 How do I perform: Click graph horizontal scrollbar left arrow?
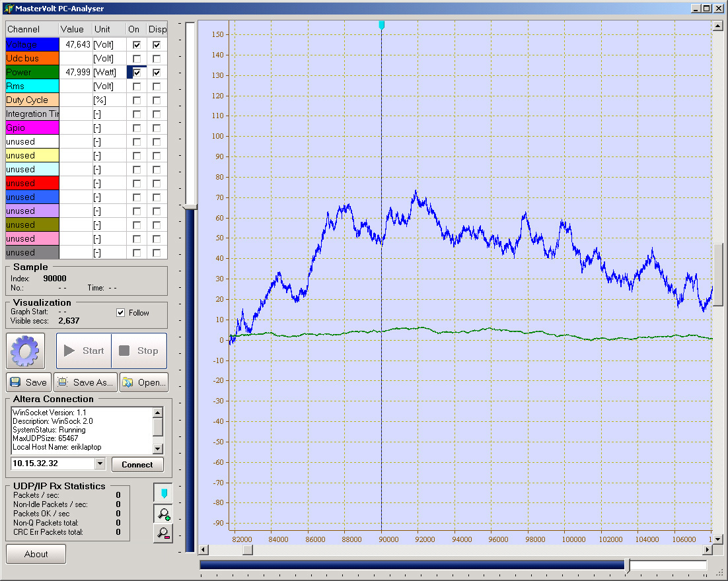(x=203, y=550)
